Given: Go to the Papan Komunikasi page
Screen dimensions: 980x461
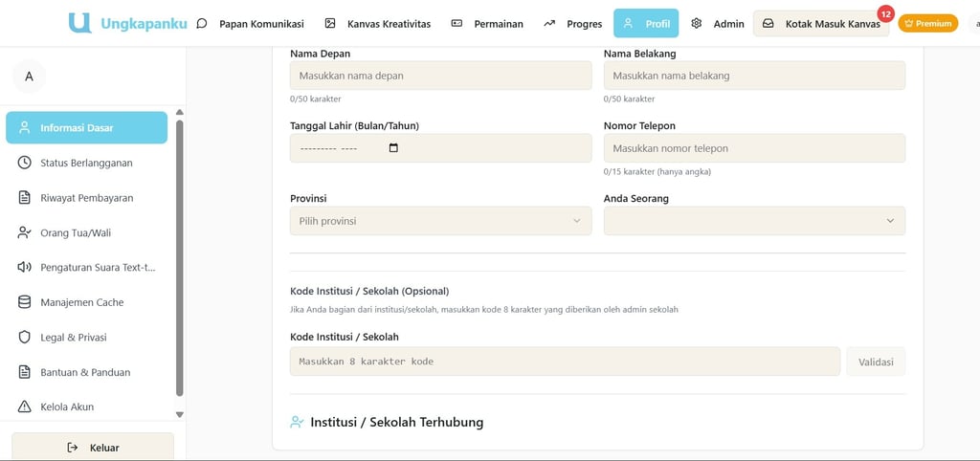Looking at the screenshot, I should (x=250, y=24).
